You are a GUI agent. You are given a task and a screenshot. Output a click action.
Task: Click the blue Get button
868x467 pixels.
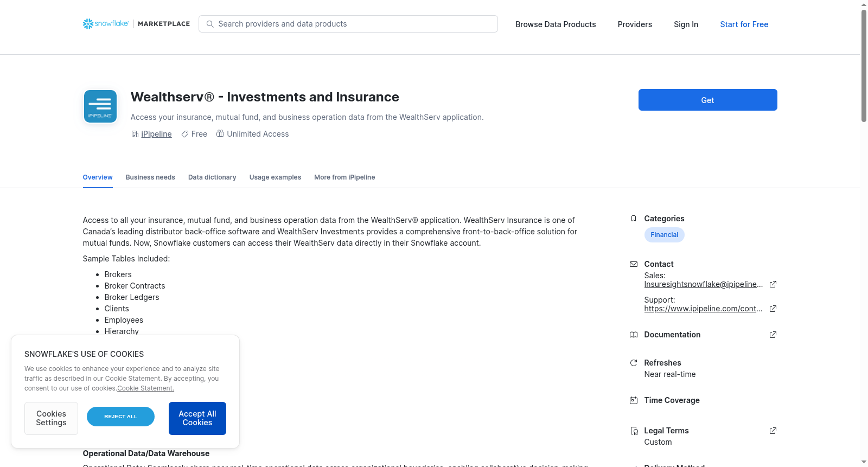pos(708,100)
